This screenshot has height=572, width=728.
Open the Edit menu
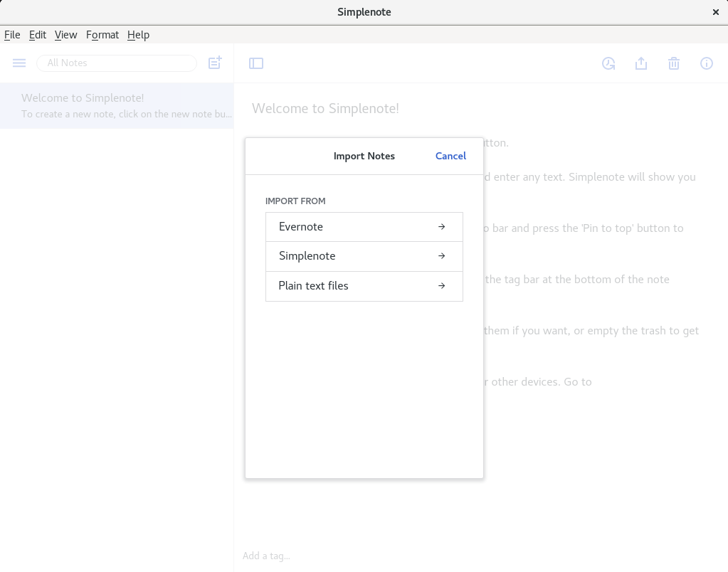[x=38, y=35]
